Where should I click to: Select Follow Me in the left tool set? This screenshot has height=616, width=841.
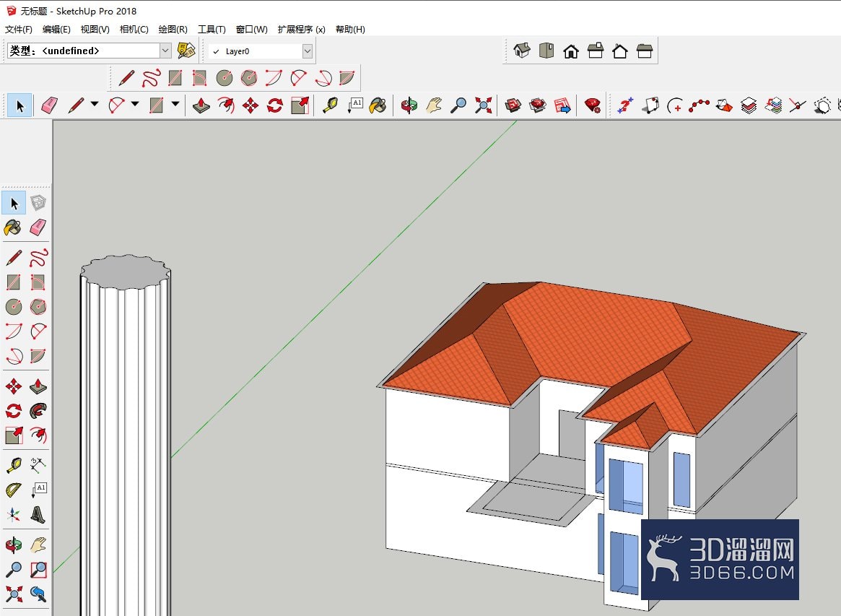38,411
